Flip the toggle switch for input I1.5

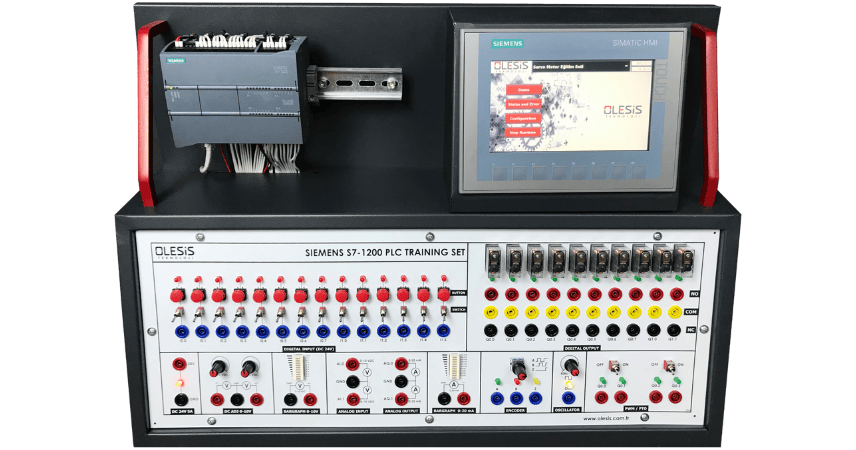point(444,313)
